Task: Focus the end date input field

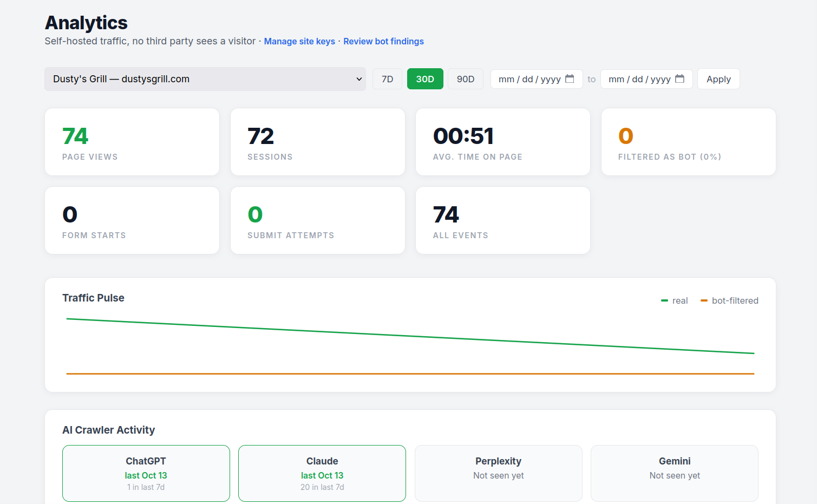Action: [646, 79]
